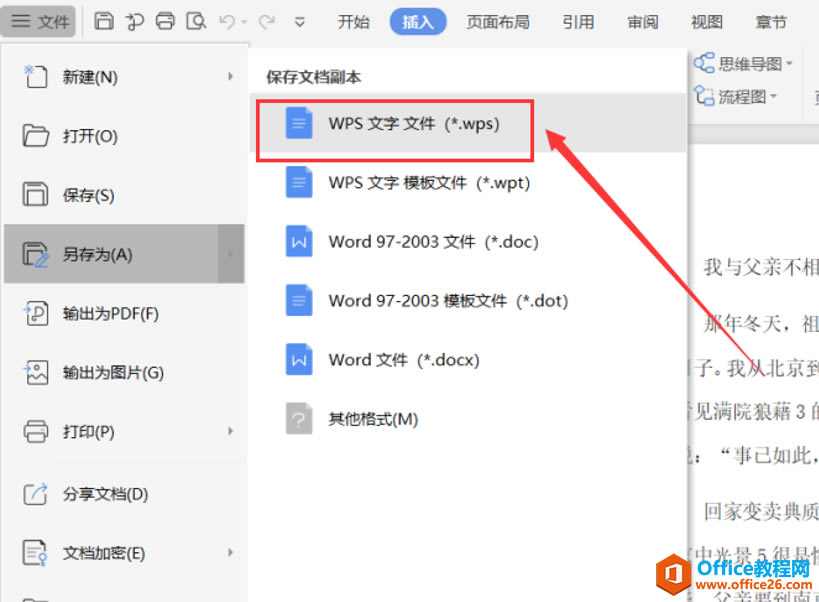Click the Save icon in quick access toolbar
Image resolution: width=819 pixels, height=602 pixels.
[x=104, y=21]
